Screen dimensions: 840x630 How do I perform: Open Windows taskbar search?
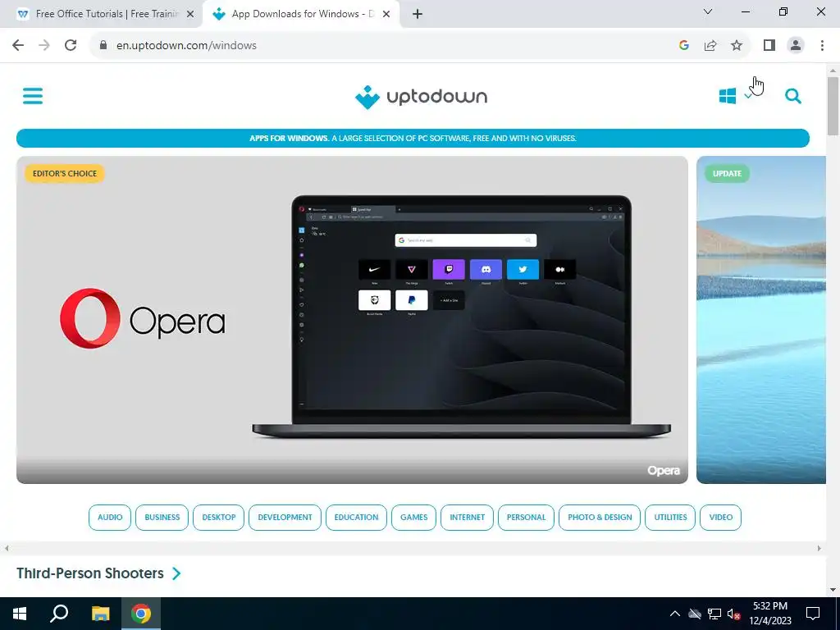[x=59, y=614]
